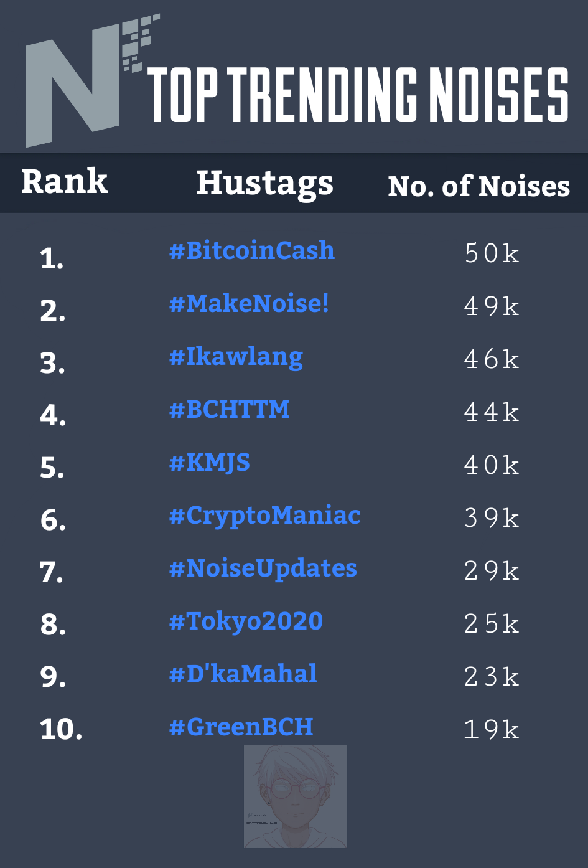
Task: Select rank number 1. entry
Action: coord(52,258)
